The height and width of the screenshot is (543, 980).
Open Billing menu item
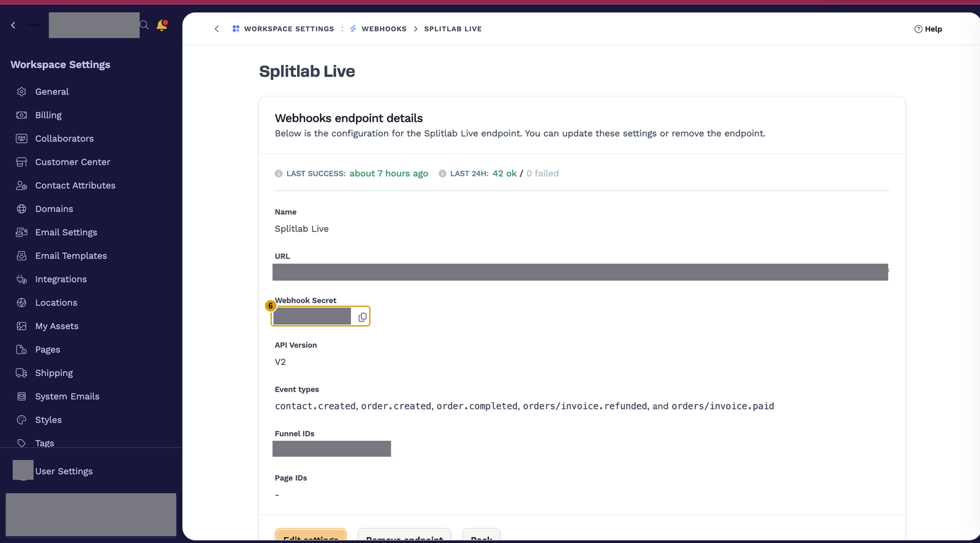48,115
